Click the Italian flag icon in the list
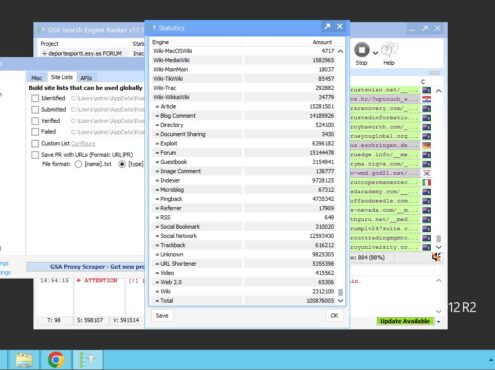This screenshot has height=370, width=495. [x=426, y=182]
